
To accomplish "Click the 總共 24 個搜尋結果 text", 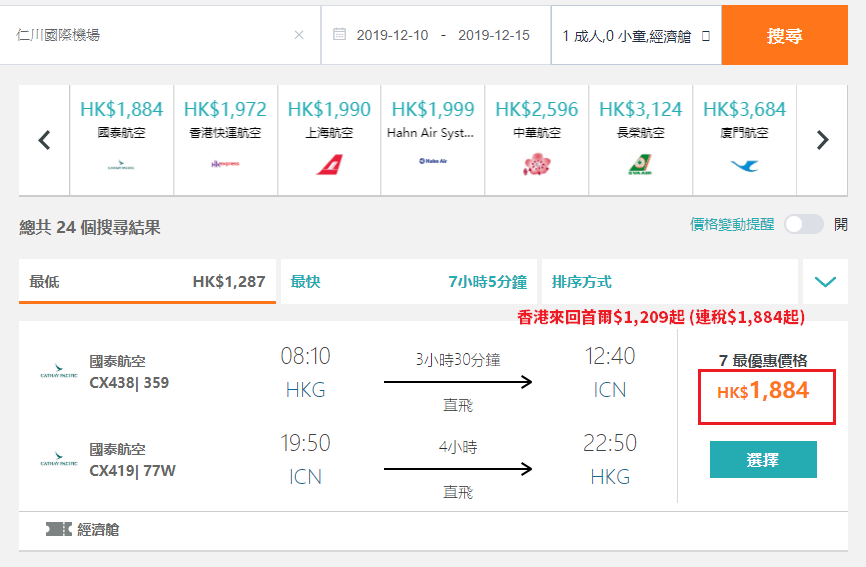I will tap(90, 227).
